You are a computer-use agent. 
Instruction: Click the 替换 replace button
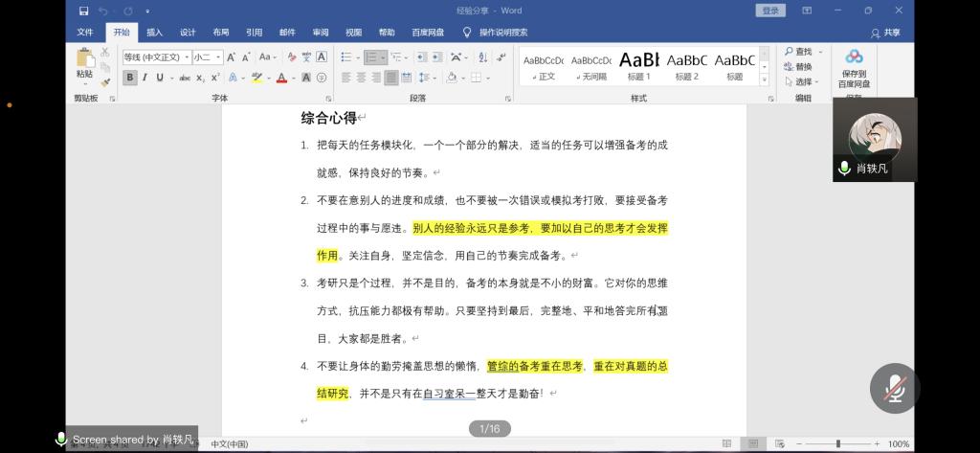(797, 67)
